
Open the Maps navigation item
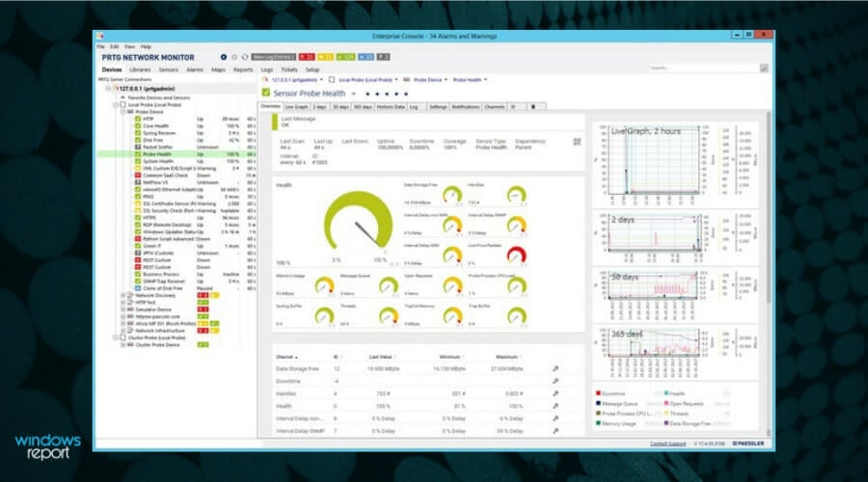pos(218,69)
